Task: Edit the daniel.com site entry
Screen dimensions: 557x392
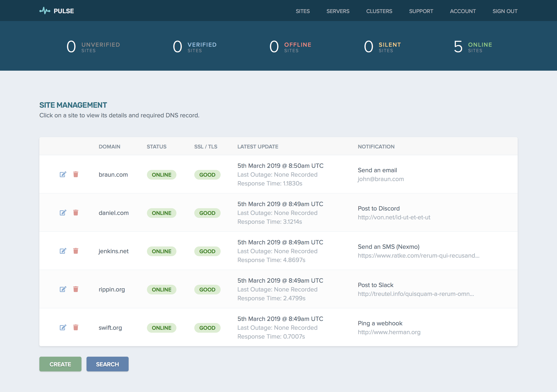Action: 63,213
